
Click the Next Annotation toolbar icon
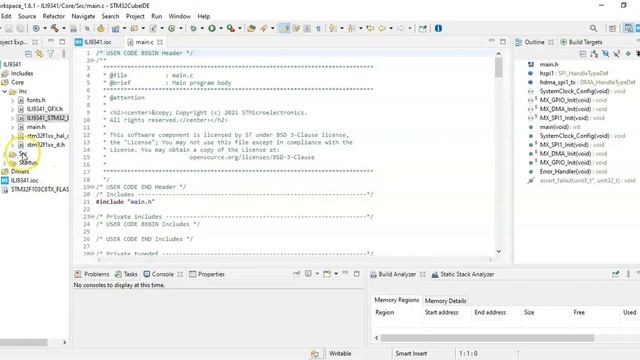coord(333,28)
